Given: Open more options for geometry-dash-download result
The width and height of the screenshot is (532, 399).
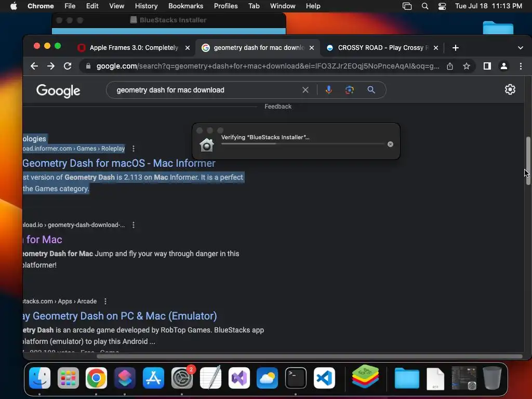Looking at the screenshot, I should click(134, 225).
